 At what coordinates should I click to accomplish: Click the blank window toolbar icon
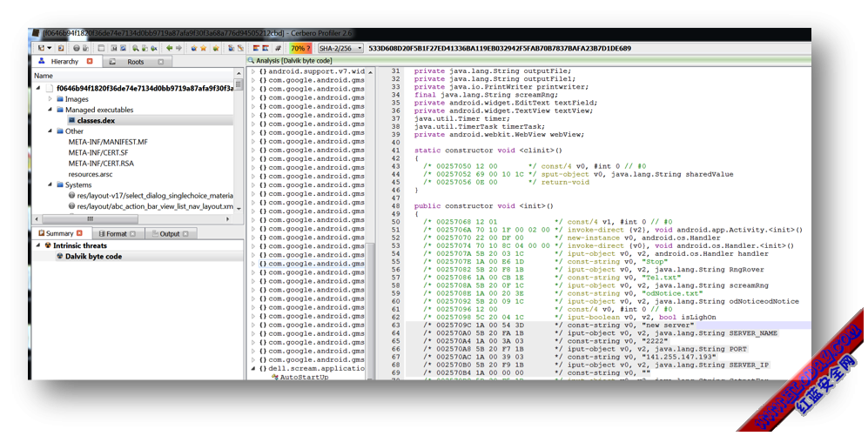[x=101, y=48]
